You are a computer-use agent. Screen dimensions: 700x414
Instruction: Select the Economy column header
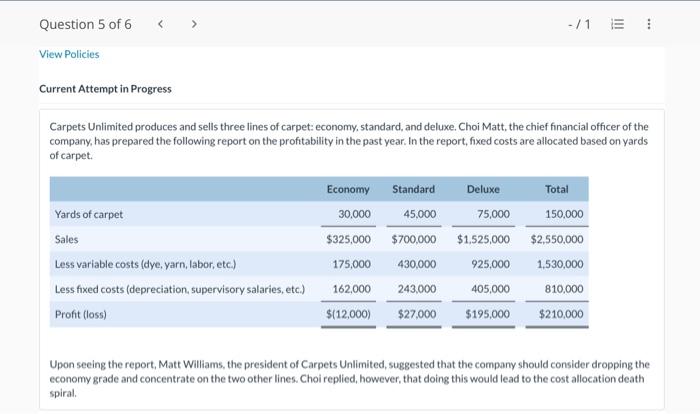tap(348, 189)
